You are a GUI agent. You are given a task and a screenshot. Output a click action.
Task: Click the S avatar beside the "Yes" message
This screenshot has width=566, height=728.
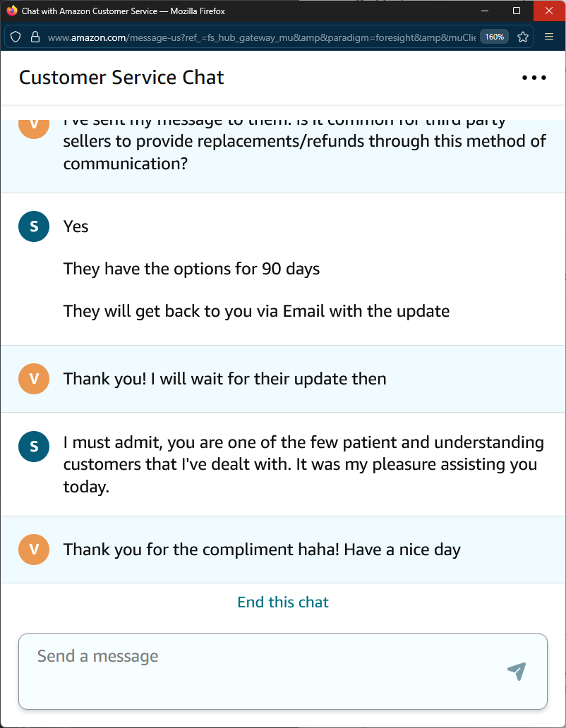(x=34, y=226)
